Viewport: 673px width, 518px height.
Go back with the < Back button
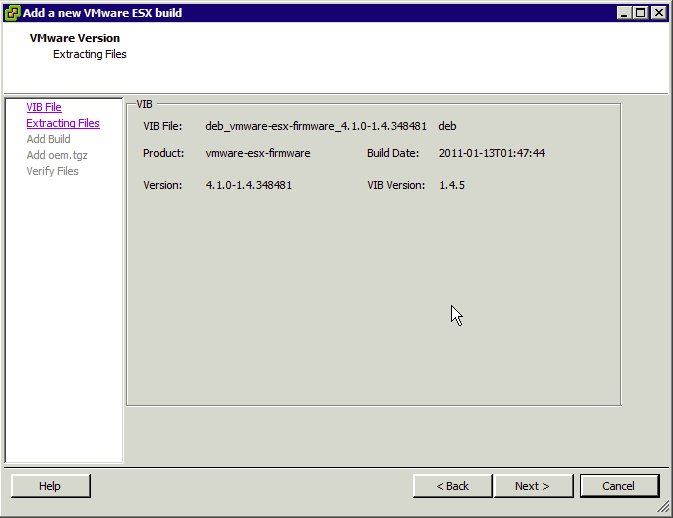click(452, 486)
